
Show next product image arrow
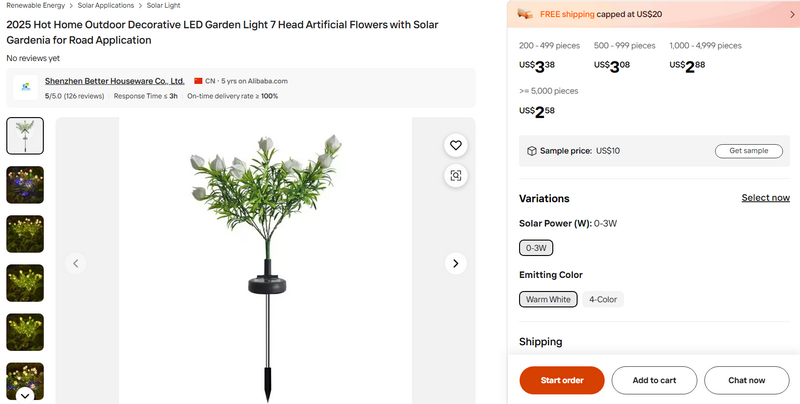pos(456,263)
